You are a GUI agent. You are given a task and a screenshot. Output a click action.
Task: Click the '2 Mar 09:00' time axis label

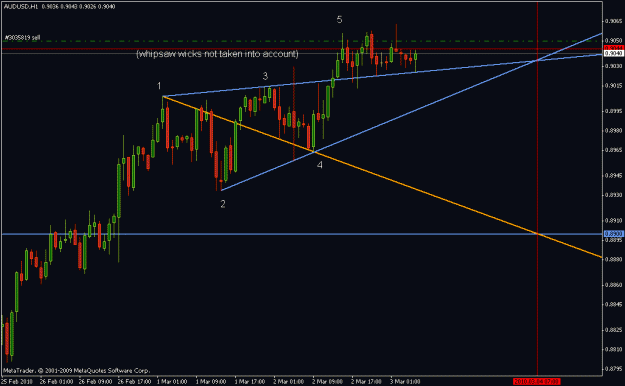click(x=328, y=382)
